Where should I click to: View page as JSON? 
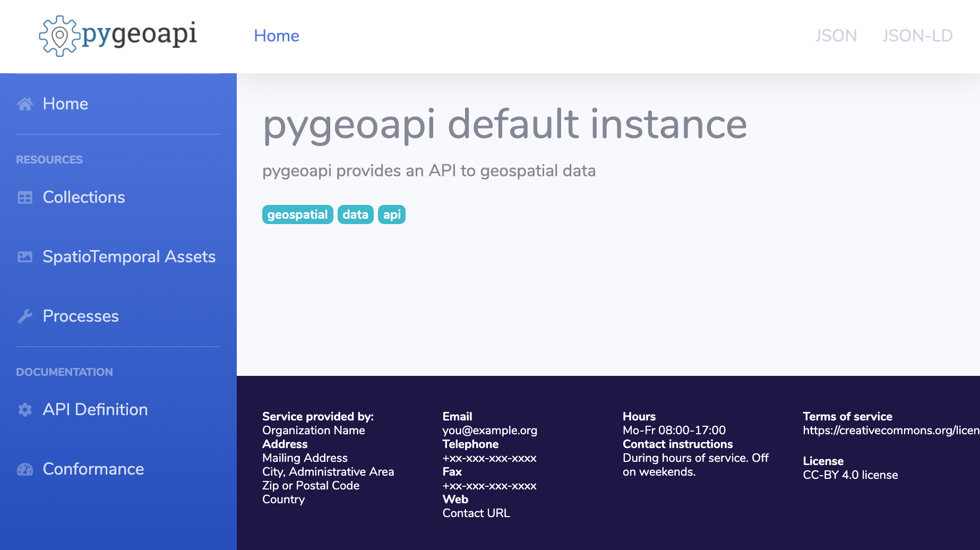[x=836, y=36]
